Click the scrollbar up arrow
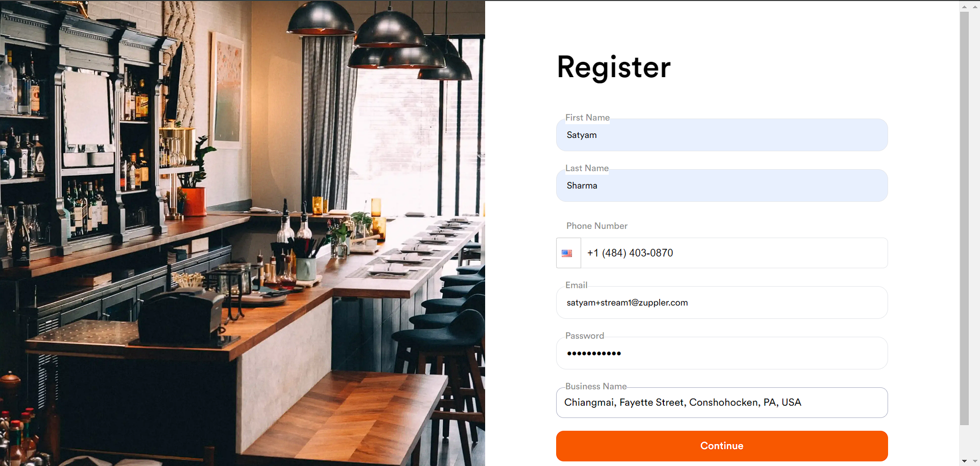Viewport: 980px width, 466px height. coord(964,7)
